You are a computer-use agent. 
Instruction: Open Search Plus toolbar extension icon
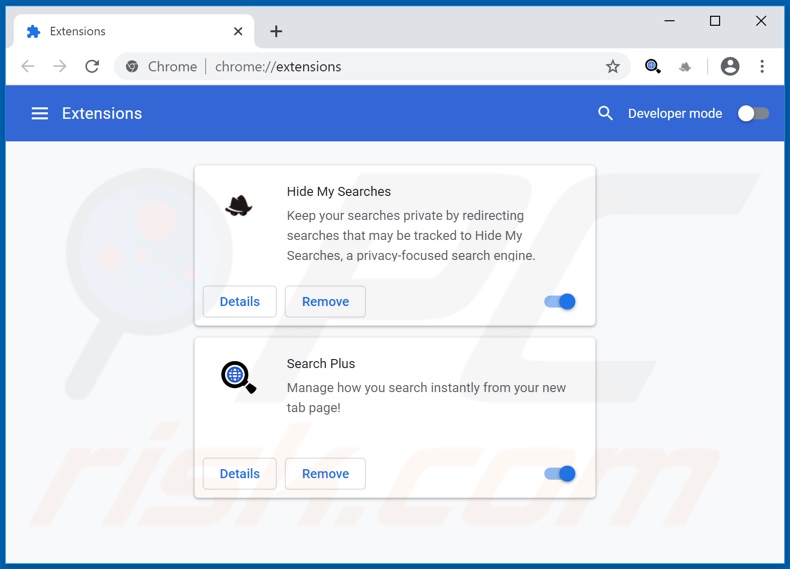652,66
